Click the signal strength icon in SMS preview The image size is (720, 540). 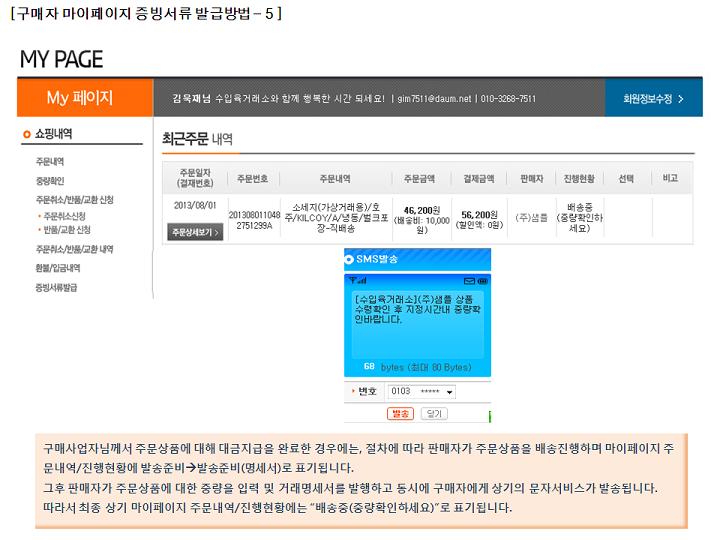pyautogui.click(x=354, y=281)
